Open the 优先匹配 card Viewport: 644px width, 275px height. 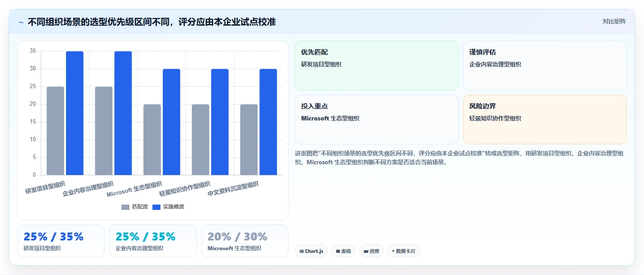click(377, 66)
